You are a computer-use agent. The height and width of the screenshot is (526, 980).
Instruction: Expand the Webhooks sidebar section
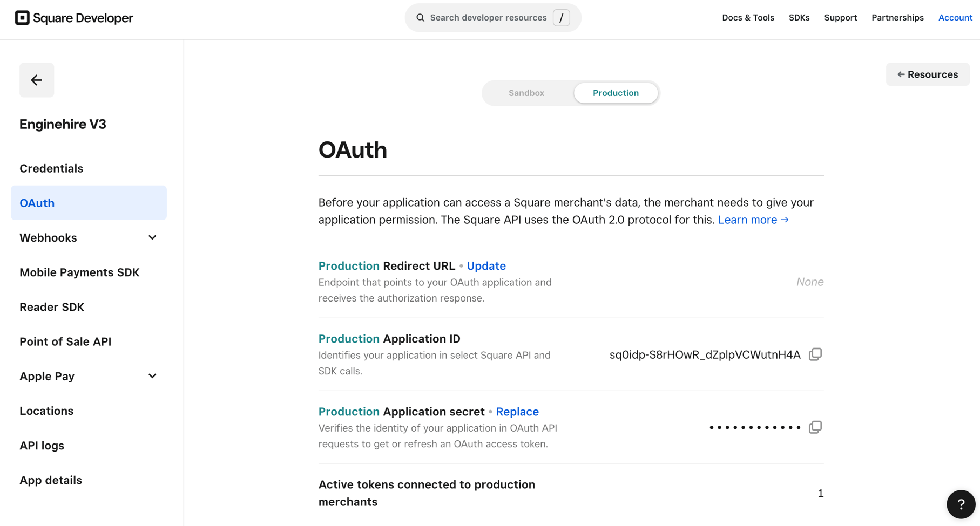(152, 238)
